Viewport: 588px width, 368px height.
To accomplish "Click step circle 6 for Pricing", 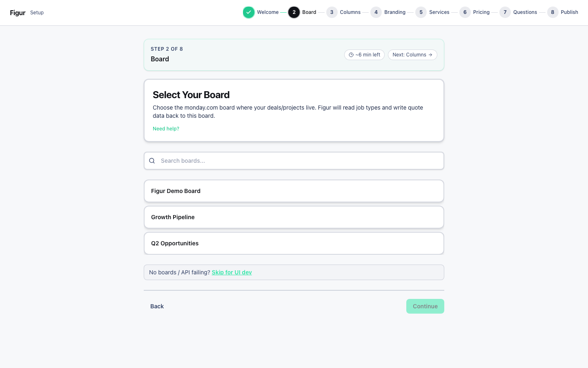I will tap(465, 12).
